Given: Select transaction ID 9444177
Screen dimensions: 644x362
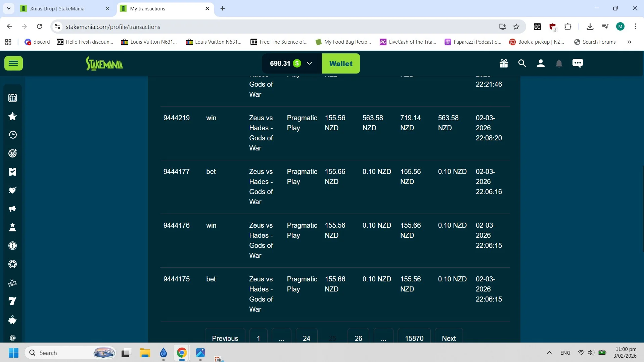Looking at the screenshot, I should click(177, 172).
